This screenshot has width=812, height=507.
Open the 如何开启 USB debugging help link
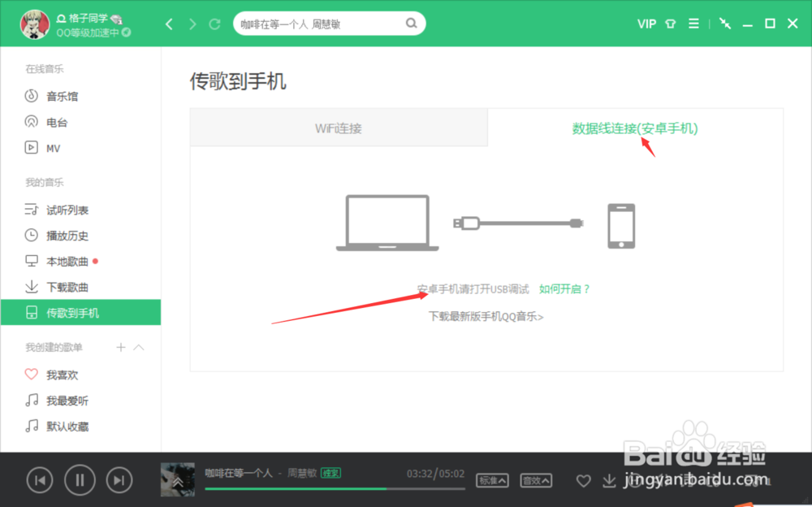pyautogui.click(x=564, y=288)
